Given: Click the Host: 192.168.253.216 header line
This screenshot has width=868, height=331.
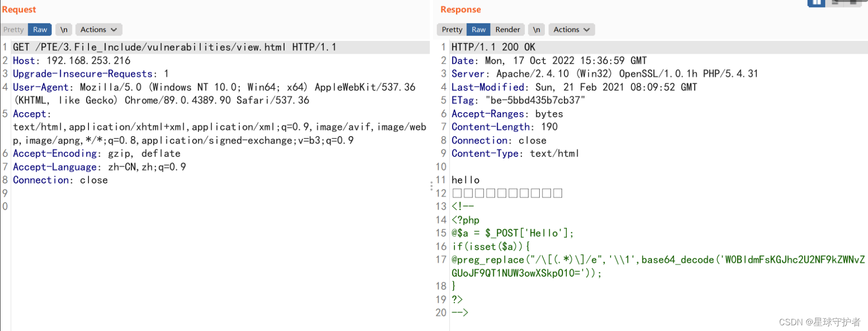Looking at the screenshot, I should [x=71, y=60].
